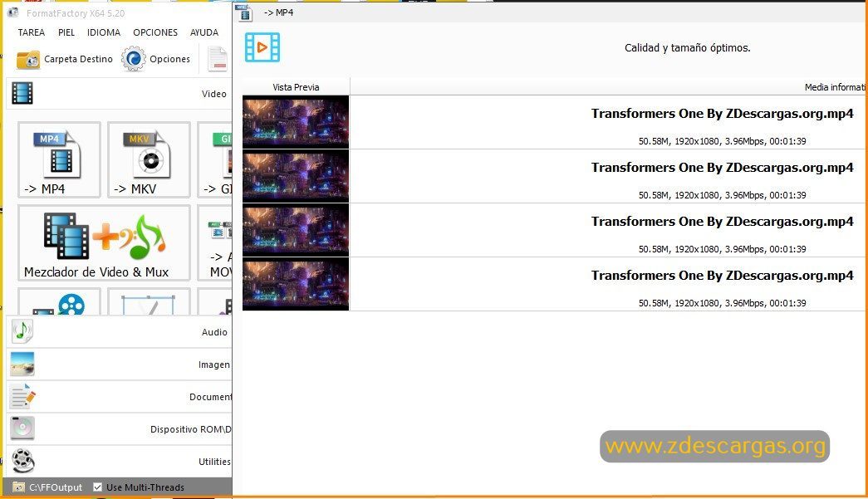The height and width of the screenshot is (499, 868).
Task: Select second Transformers One preview thumbnail
Action: (296, 176)
